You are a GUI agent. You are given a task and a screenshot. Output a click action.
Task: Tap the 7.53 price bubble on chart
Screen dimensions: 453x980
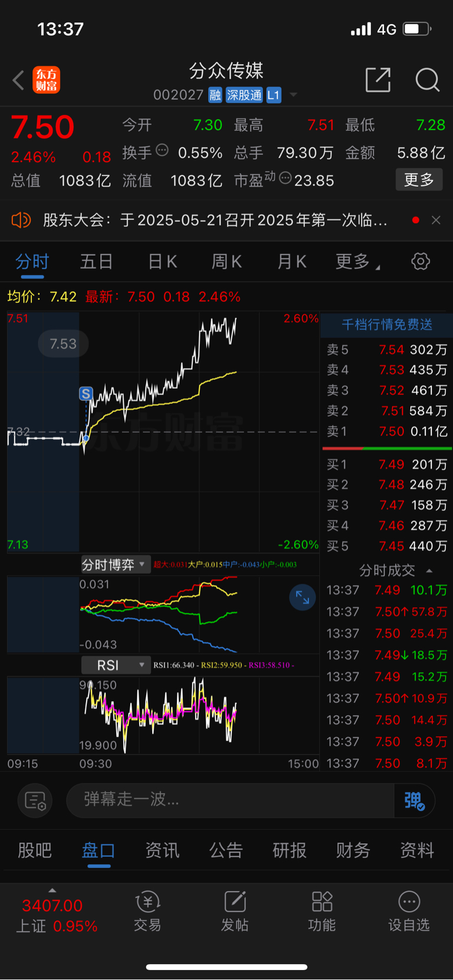coord(63,344)
